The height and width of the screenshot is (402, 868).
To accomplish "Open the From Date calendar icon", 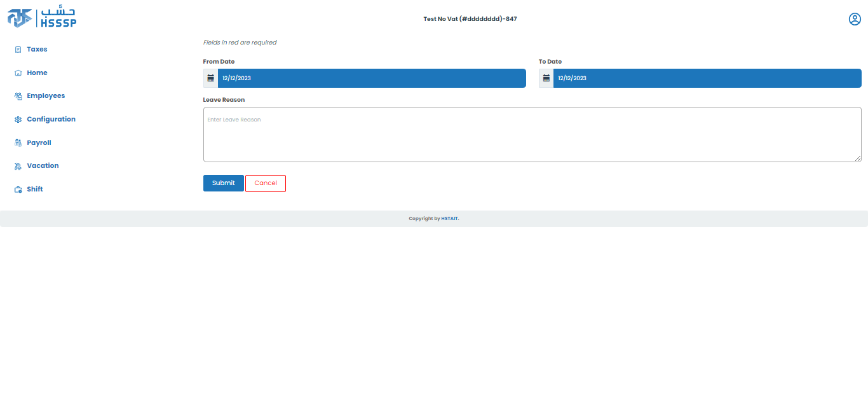I will [210, 78].
